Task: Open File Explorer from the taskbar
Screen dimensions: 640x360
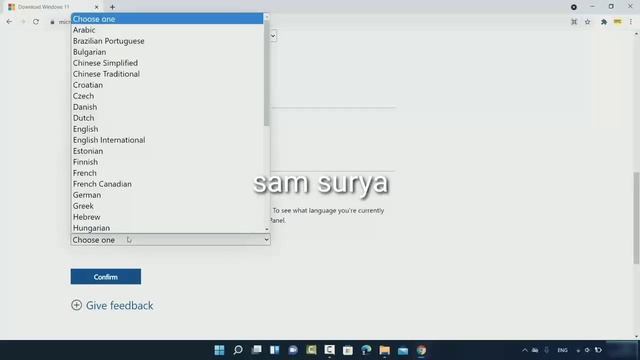Action: (x=384, y=350)
